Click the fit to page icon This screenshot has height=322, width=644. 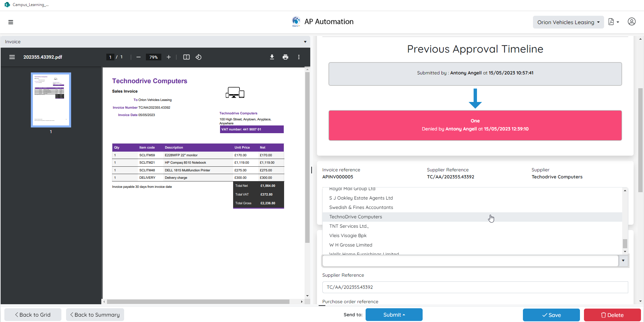point(186,57)
